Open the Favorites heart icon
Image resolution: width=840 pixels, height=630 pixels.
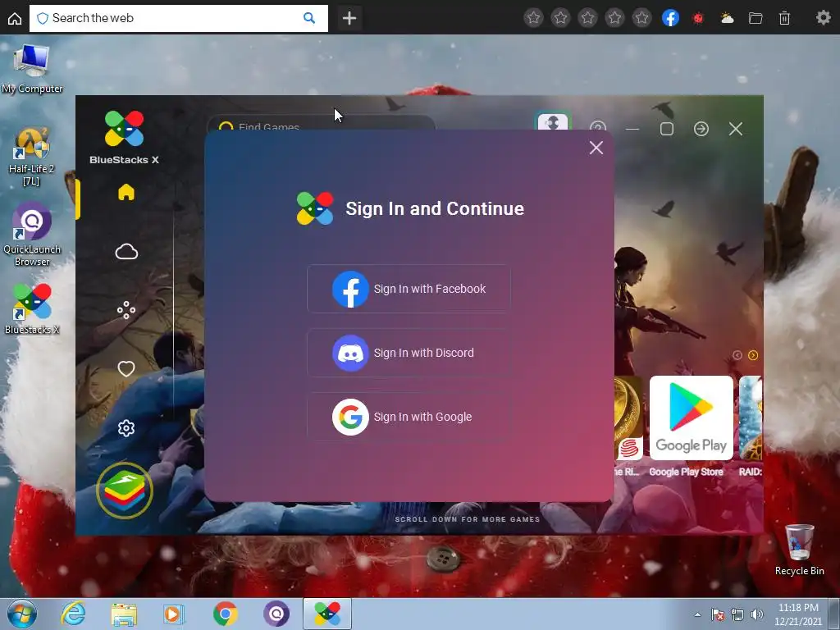pos(126,368)
